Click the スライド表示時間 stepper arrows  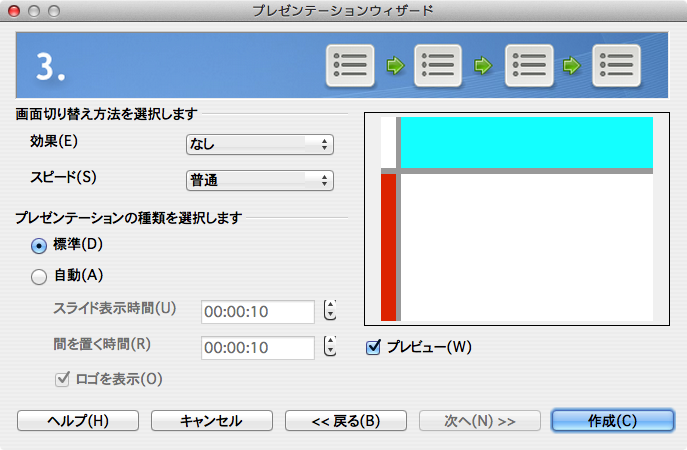tap(331, 311)
